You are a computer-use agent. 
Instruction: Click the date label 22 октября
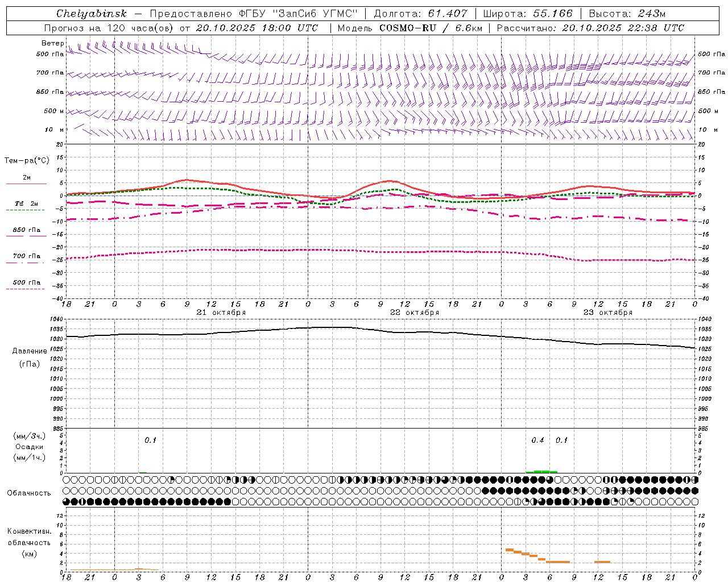pyautogui.click(x=415, y=313)
